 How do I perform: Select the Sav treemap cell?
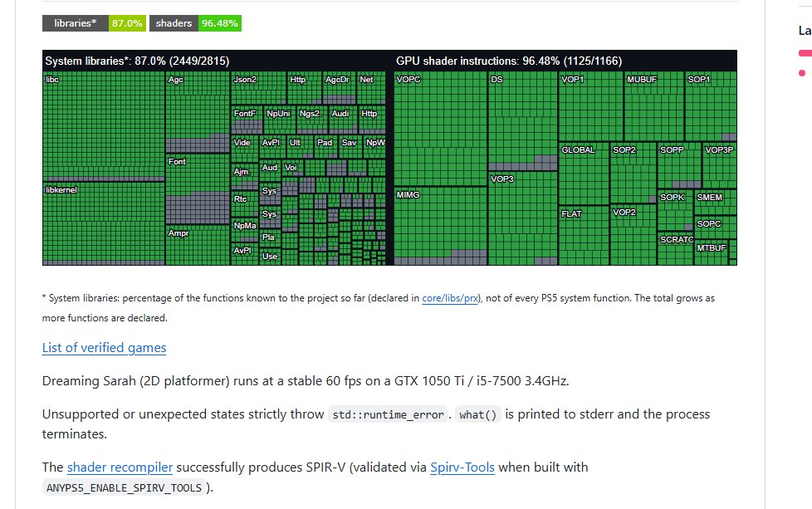tap(352, 147)
